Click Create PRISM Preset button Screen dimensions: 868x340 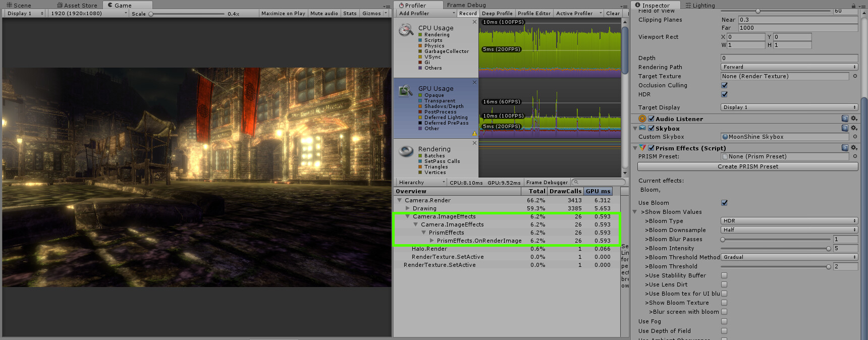pyautogui.click(x=748, y=166)
